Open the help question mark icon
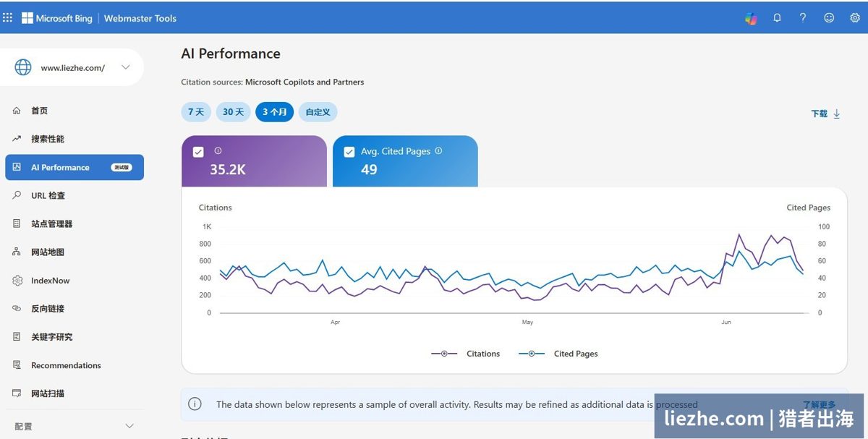This screenshot has height=439, width=868. coord(803,18)
